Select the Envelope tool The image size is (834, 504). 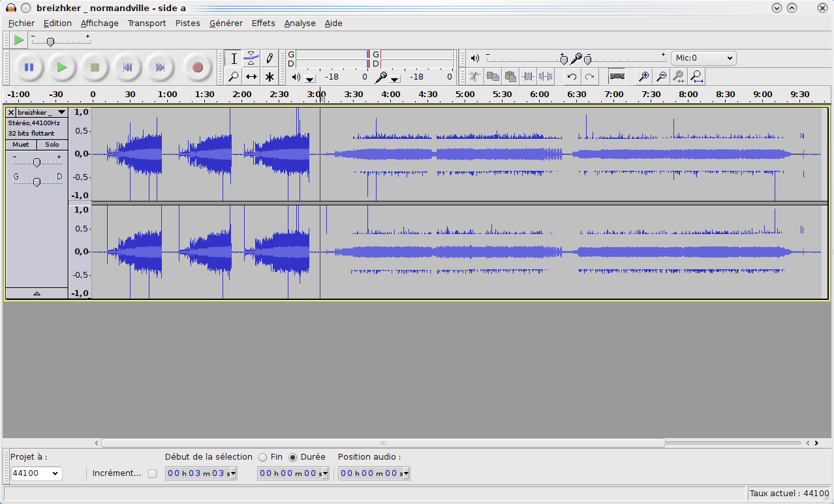[x=251, y=58]
